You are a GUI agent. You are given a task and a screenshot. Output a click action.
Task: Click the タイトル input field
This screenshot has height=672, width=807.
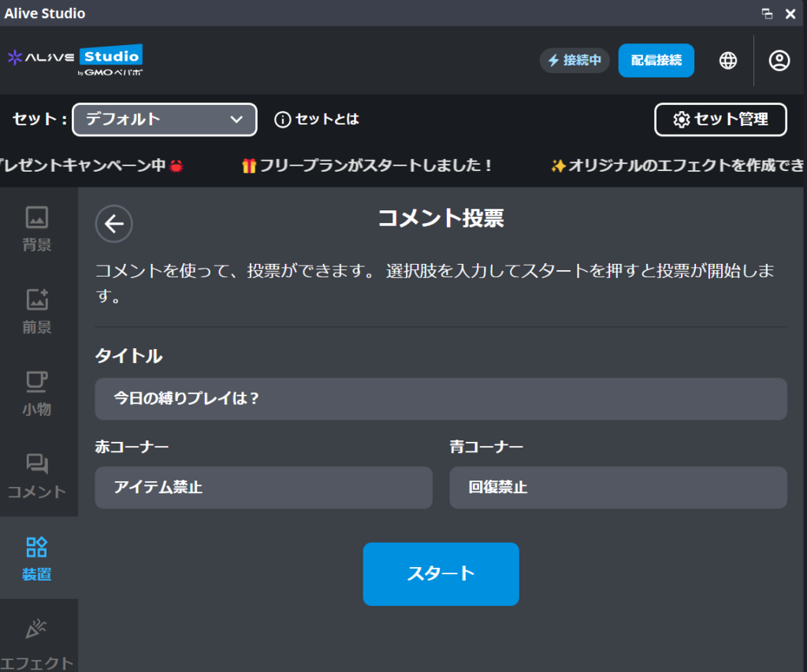pos(441,399)
